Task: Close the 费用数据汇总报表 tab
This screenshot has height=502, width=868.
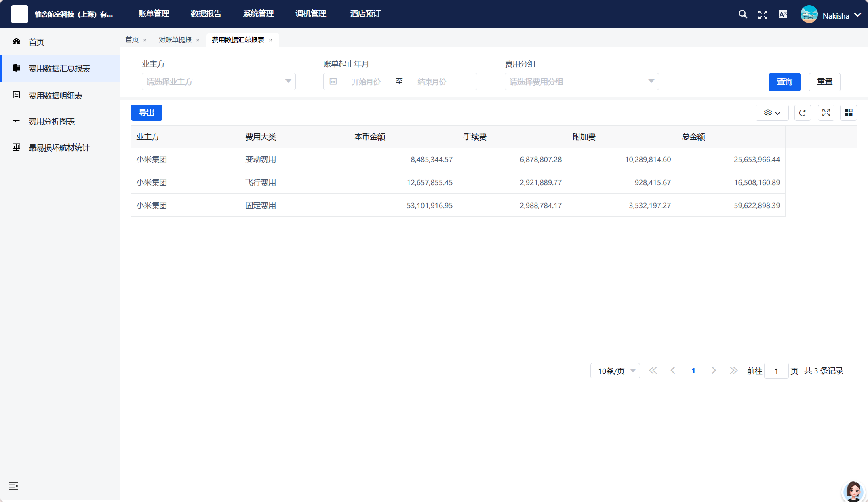Action: point(270,40)
